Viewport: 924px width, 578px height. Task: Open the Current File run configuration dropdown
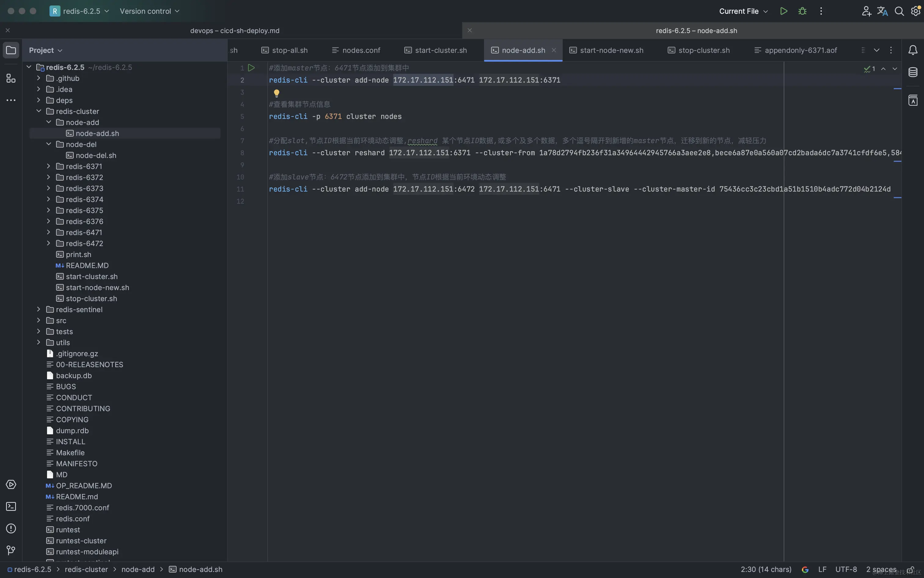click(743, 11)
